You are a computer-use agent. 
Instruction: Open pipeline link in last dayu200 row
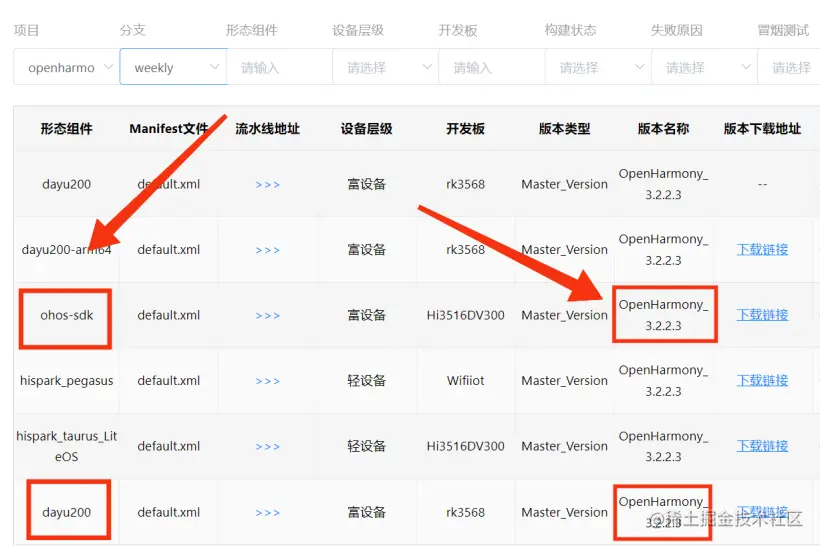(x=268, y=513)
